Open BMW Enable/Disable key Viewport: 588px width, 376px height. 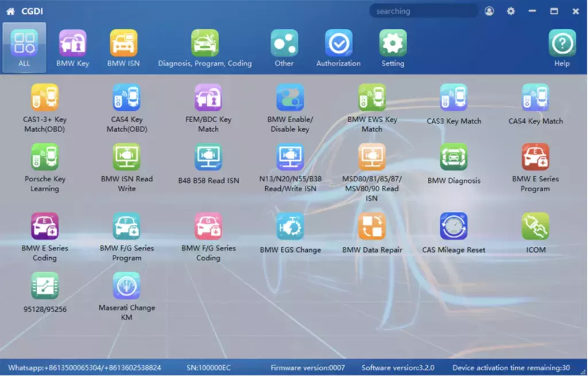click(x=290, y=98)
